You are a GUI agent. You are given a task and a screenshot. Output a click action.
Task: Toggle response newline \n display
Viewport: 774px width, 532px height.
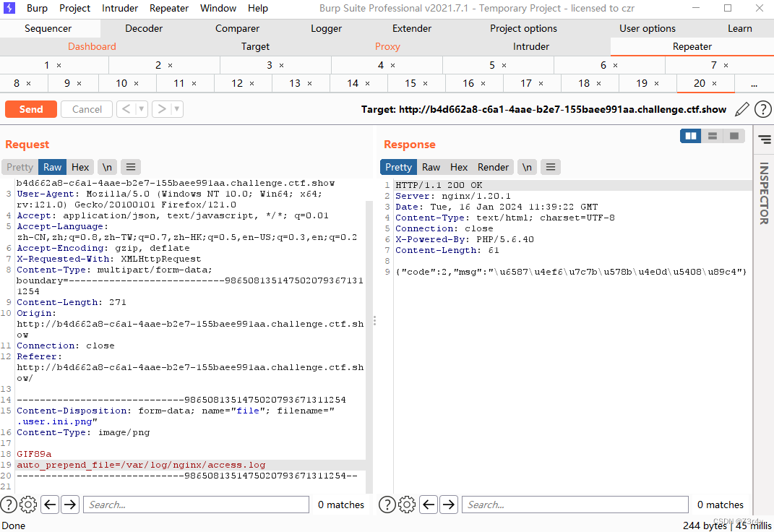tap(527, 167)
